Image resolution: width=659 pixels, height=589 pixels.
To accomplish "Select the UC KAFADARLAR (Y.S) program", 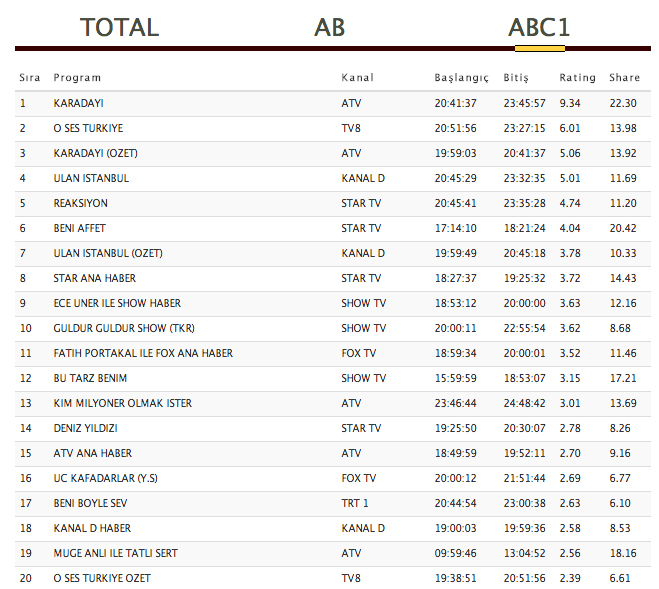I will 105,478.
